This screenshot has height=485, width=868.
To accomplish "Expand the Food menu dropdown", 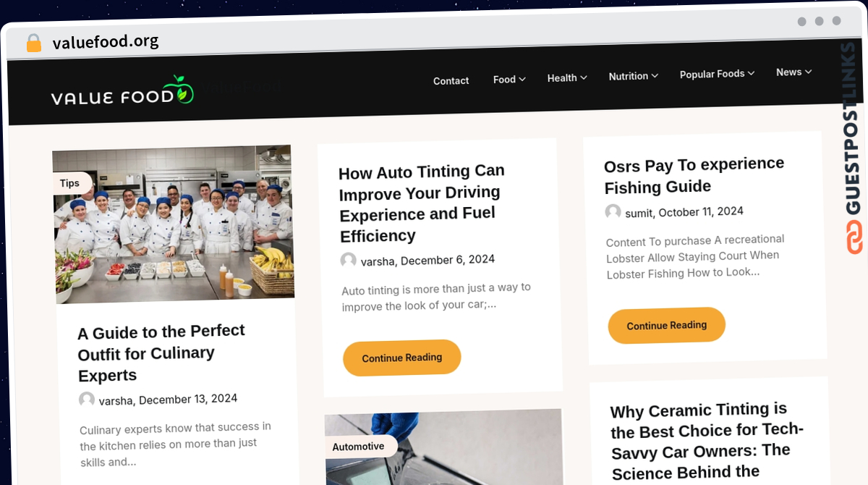I will [x=509, y=80].
